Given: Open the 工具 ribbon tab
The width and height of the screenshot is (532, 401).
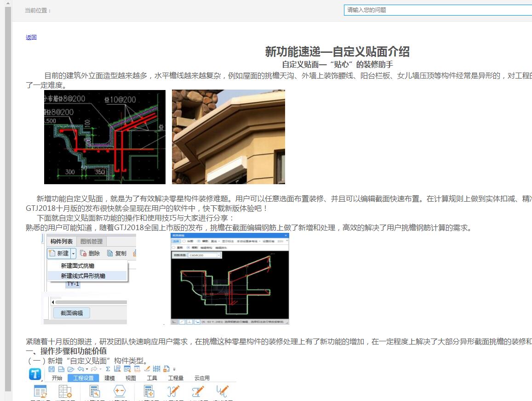Looking at the screenshot, I should [152, 378].
